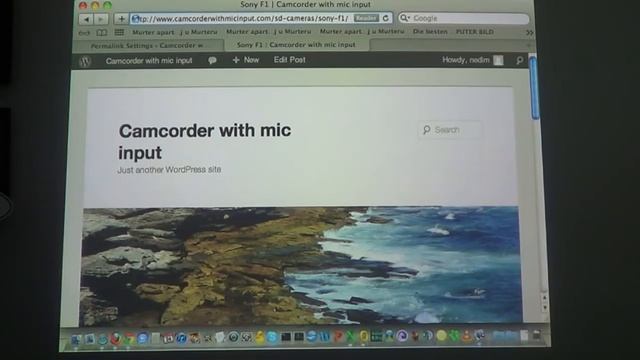
Task: Launch Firefox from the Dock
Action: 116,338
